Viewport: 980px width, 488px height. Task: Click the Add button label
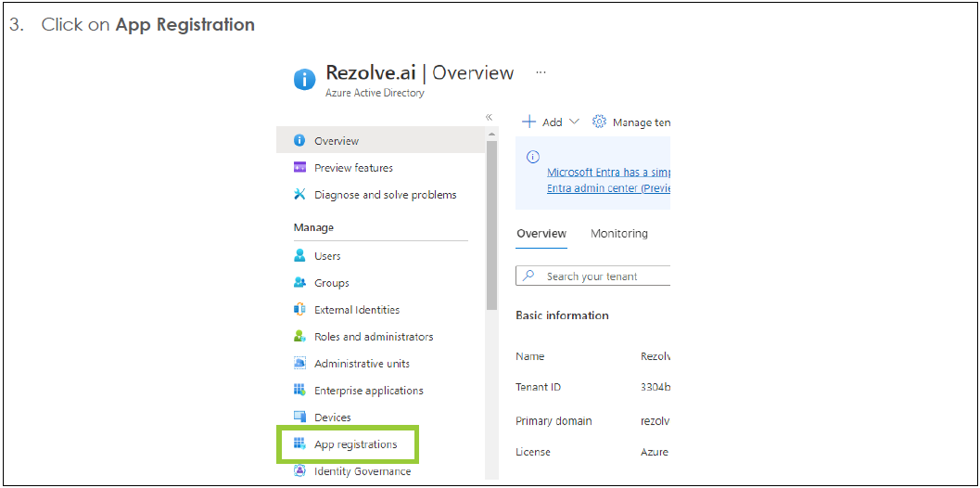(x=553, y=122)
